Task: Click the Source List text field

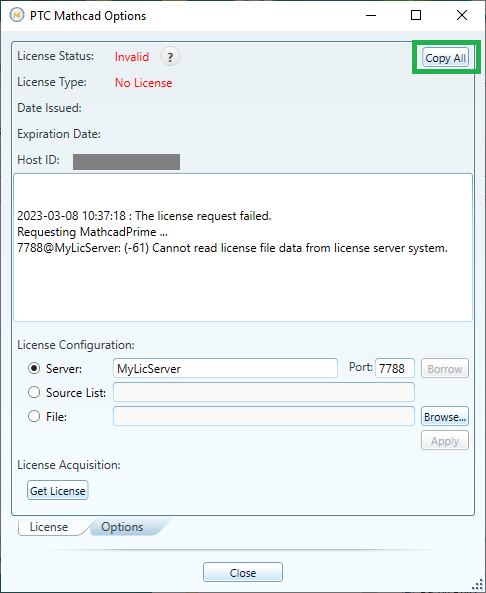Action: (264, 392)
